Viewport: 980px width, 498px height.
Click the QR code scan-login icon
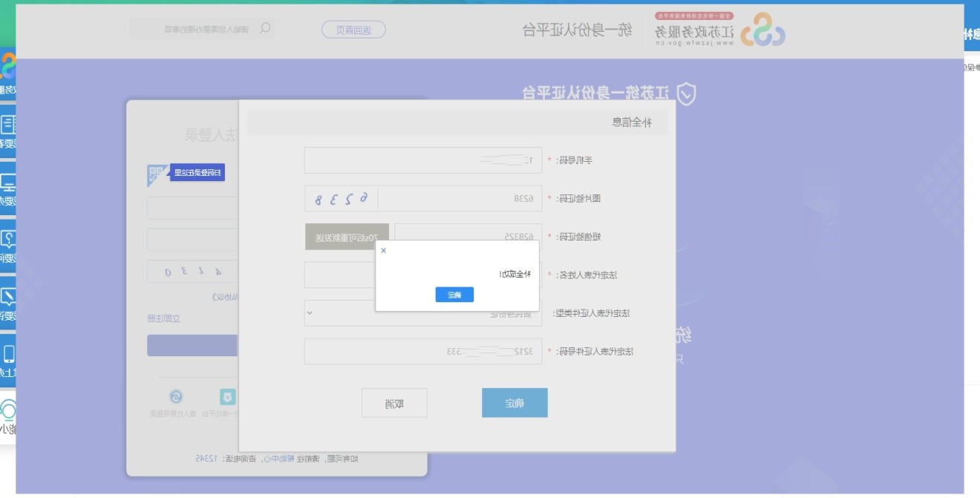156,175
